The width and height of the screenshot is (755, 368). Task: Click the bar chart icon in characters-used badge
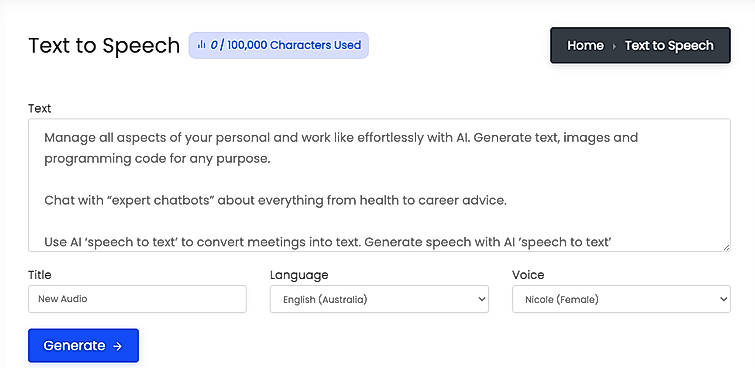(201, 45)
